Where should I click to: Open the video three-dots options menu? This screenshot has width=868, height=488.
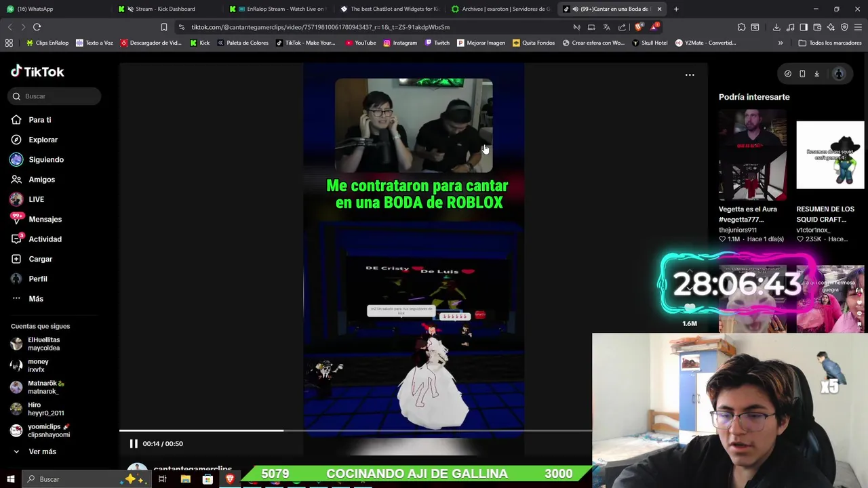(x=690, y=75)
